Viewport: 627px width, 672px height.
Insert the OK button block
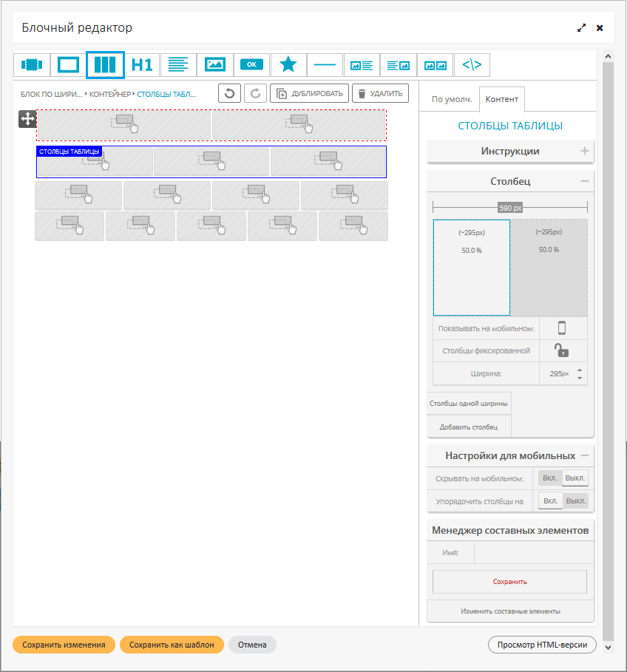pyautogui.click(x=251, y=65)
